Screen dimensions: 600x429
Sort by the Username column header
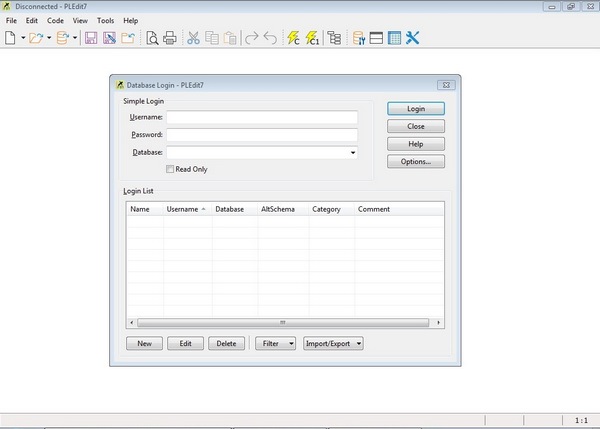pos(188,209)
